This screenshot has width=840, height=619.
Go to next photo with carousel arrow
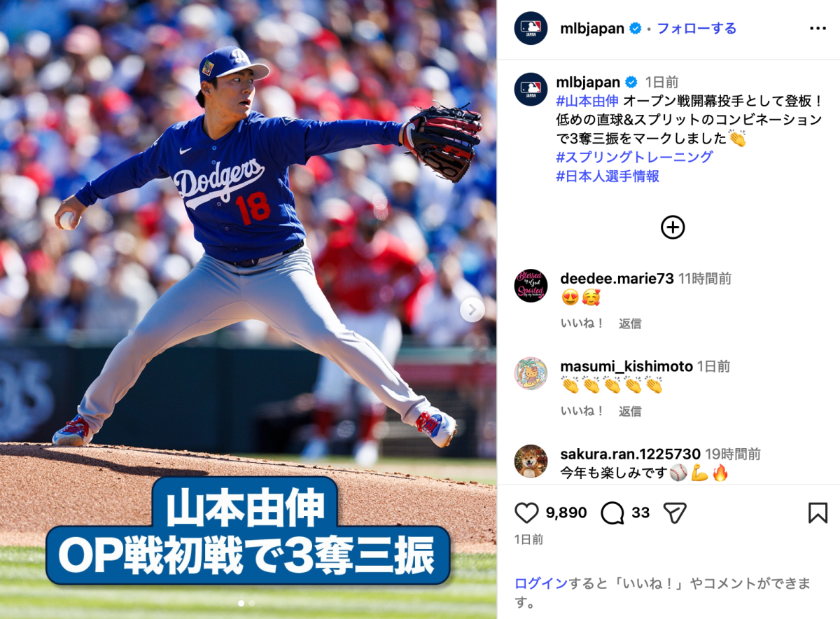pyautogui.click(x=472, y=309)
